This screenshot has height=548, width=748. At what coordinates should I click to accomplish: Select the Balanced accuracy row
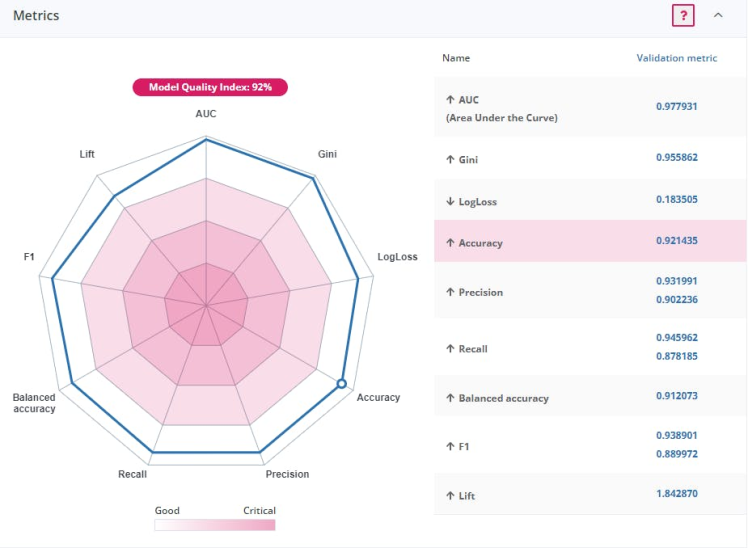coord(590,397)
